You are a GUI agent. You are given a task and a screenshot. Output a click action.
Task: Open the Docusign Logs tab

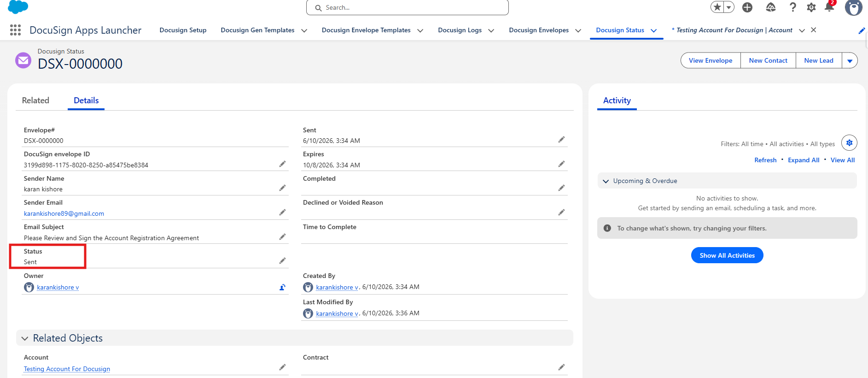pyautogui.click(x=460, y=30)
